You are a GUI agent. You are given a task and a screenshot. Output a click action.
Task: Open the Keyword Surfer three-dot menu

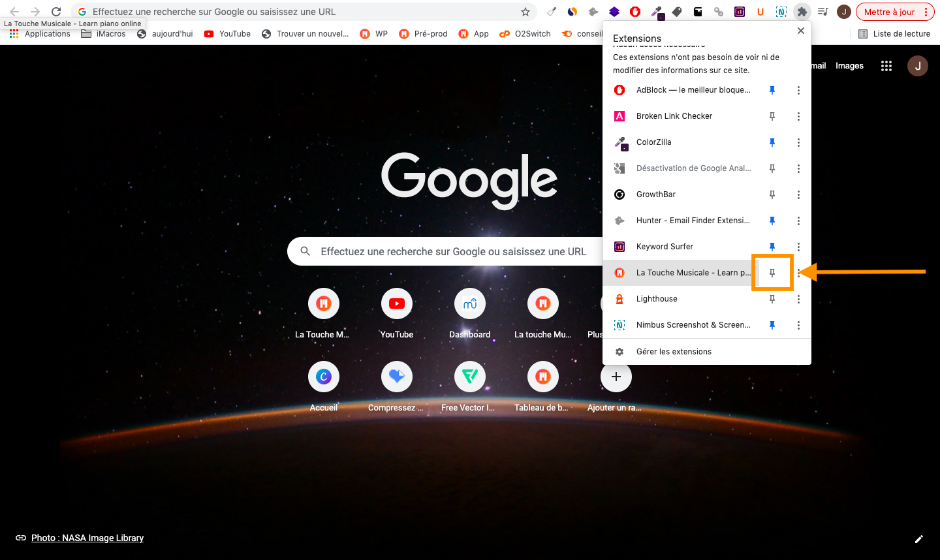point(798,247)
